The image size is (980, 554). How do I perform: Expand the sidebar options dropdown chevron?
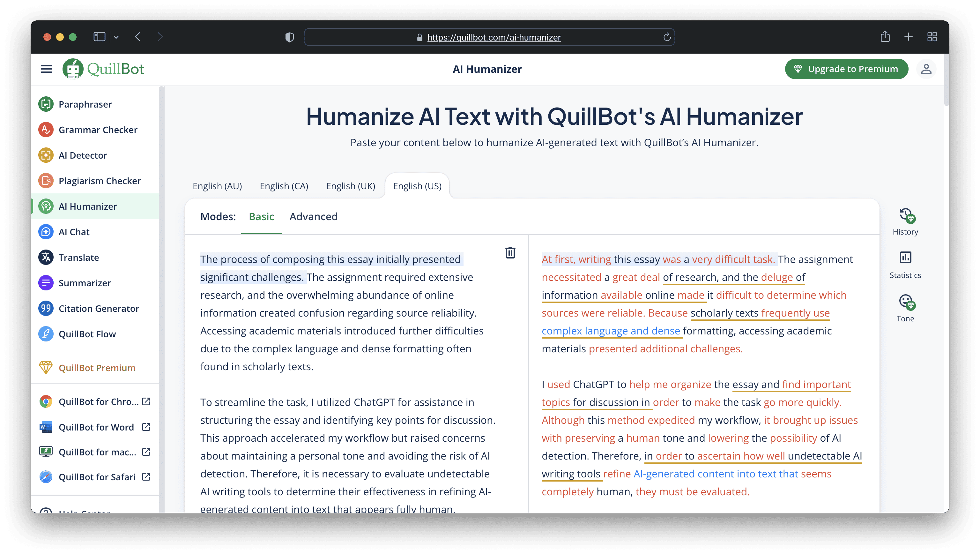click(x=116, y=37)
